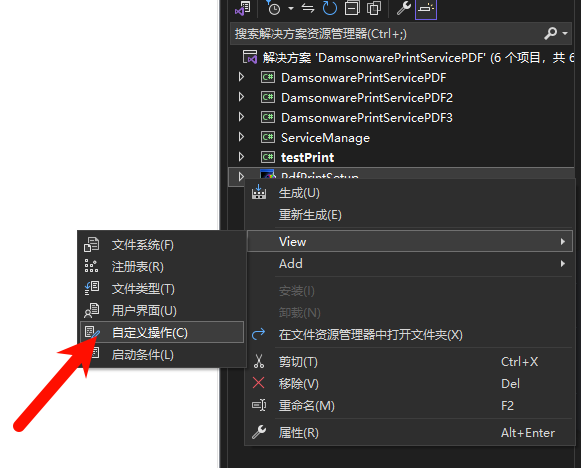This screenshot has width=581, height=468.
Task: Click the Collapse All toolbar icon
Action: 352,8
